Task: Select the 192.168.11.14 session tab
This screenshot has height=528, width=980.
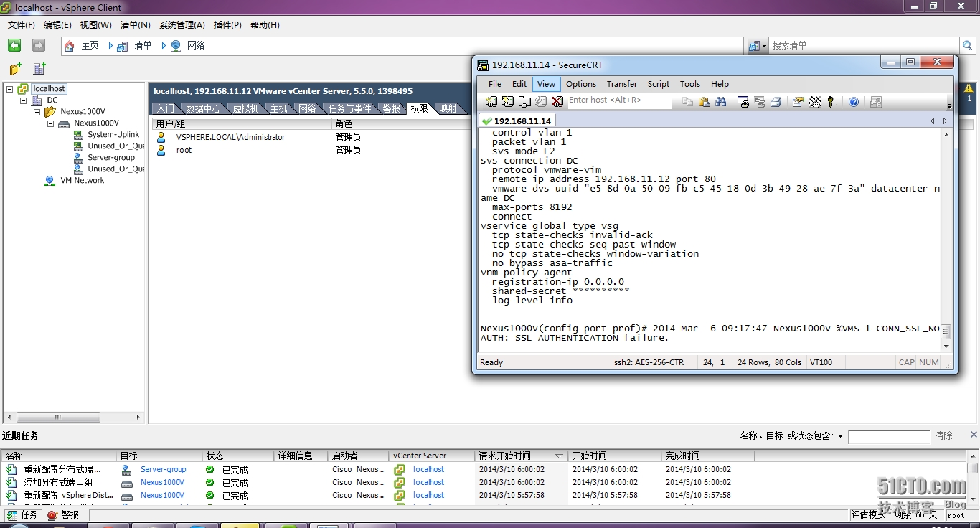Action: pos(517,121)
